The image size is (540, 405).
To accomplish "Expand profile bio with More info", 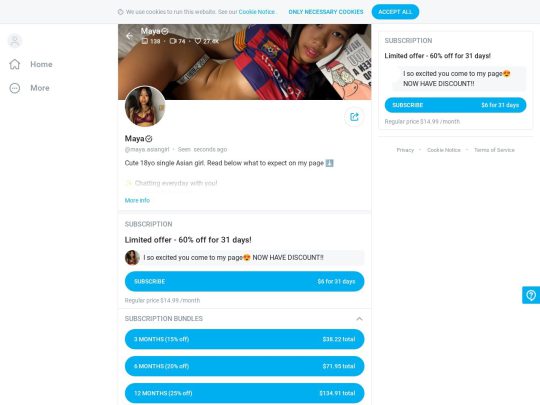I will pos(137,200).
